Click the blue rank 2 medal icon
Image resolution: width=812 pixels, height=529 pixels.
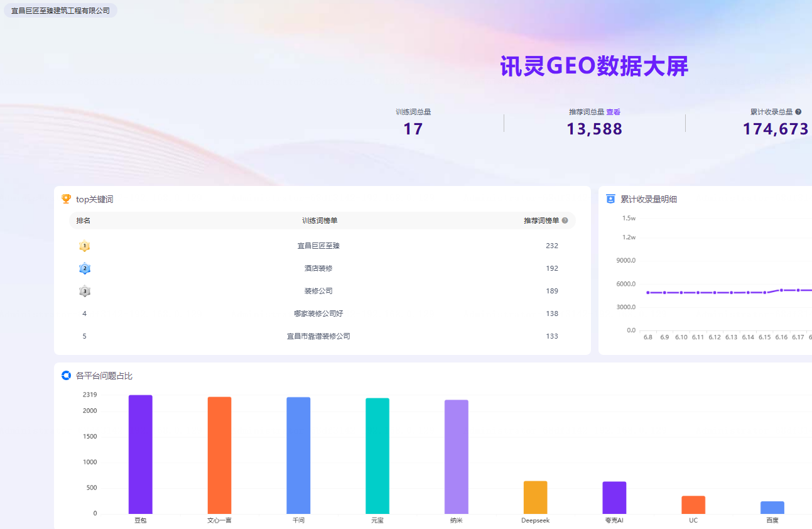85,269
